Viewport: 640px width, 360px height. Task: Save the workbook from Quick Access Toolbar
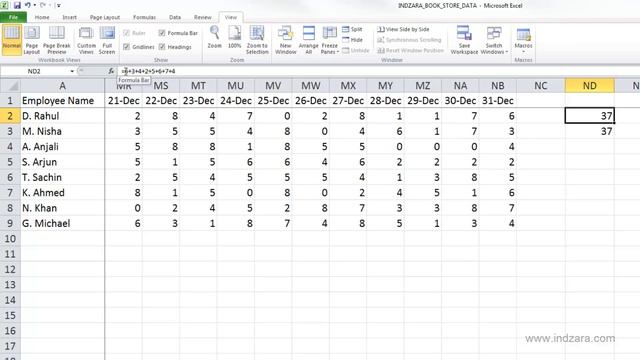pyautogui.click(x=17, y=5)
